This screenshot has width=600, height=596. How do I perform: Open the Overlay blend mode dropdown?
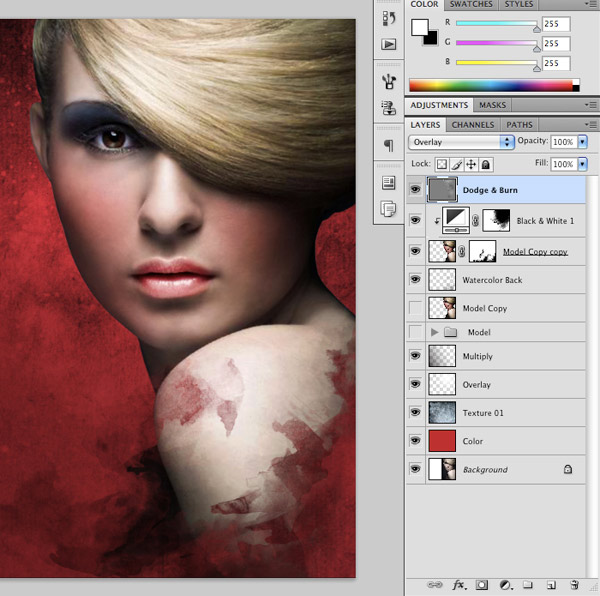point(461,143)
